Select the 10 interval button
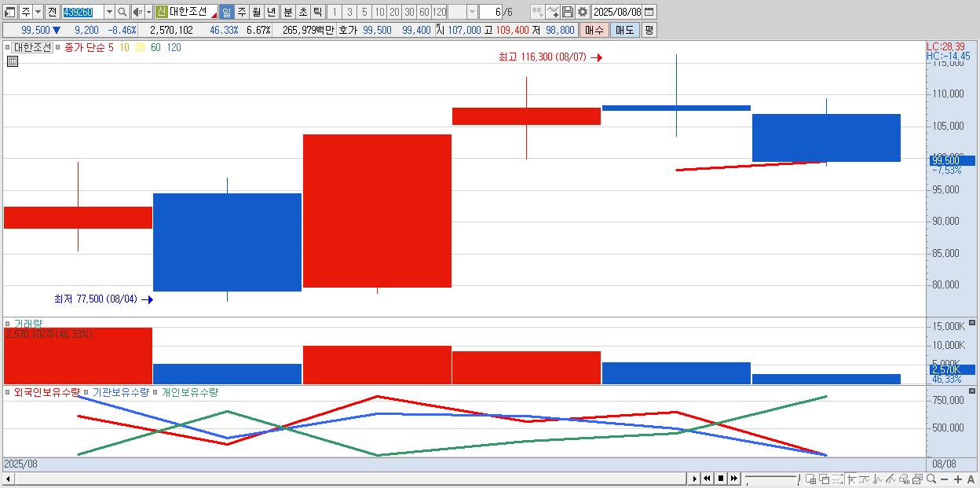The height and width of the screenshot is (488, 980). 379,12
